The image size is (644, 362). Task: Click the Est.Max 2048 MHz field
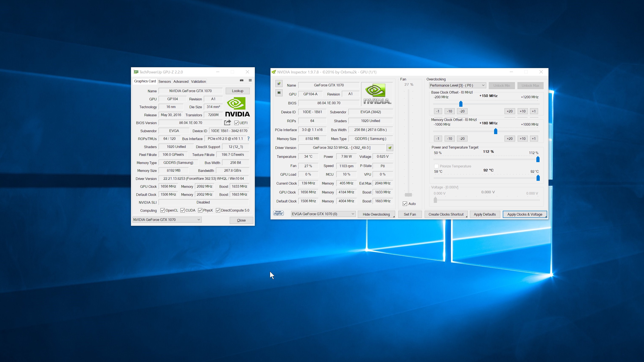click(x=382, y=183)
